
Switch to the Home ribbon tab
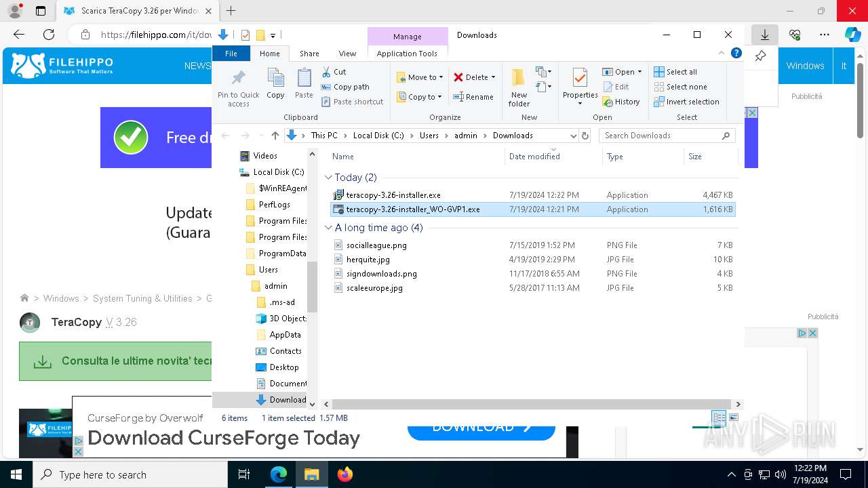coord(269,54)
